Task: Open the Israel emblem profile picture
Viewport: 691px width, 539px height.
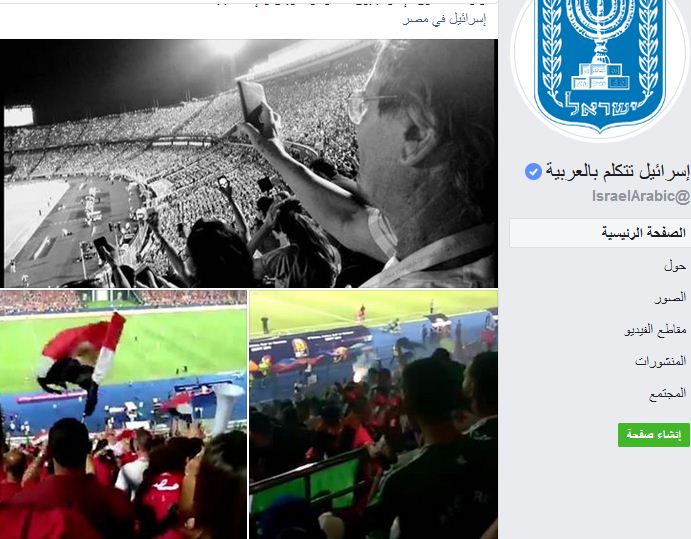Action: point(600,66)
